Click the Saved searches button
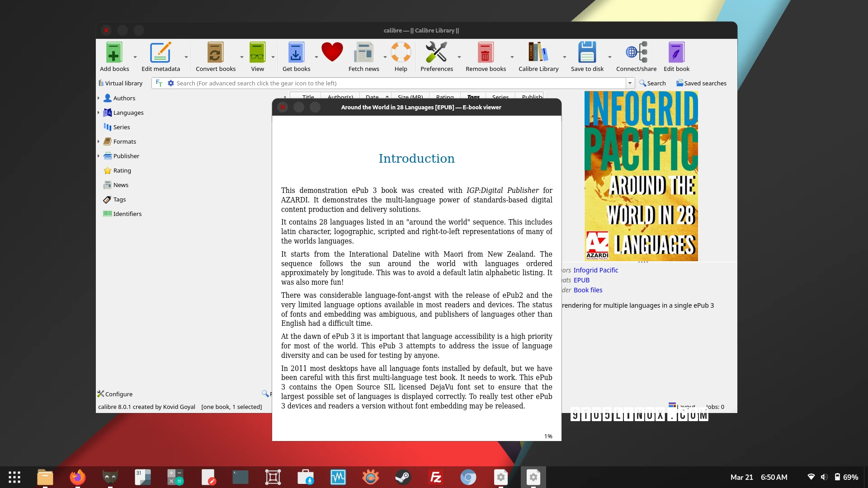This screenshot has width=868, height=488. tap(701, 83)
